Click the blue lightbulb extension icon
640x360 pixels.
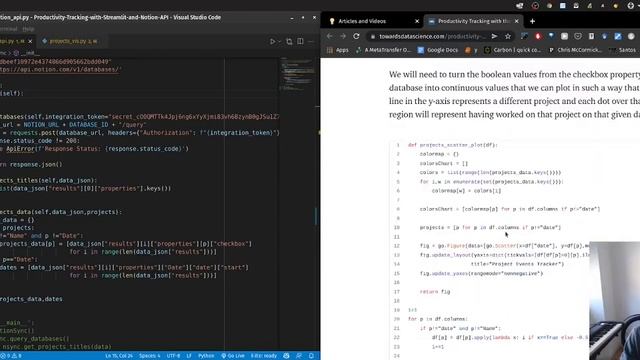click(x=604, y=36)
